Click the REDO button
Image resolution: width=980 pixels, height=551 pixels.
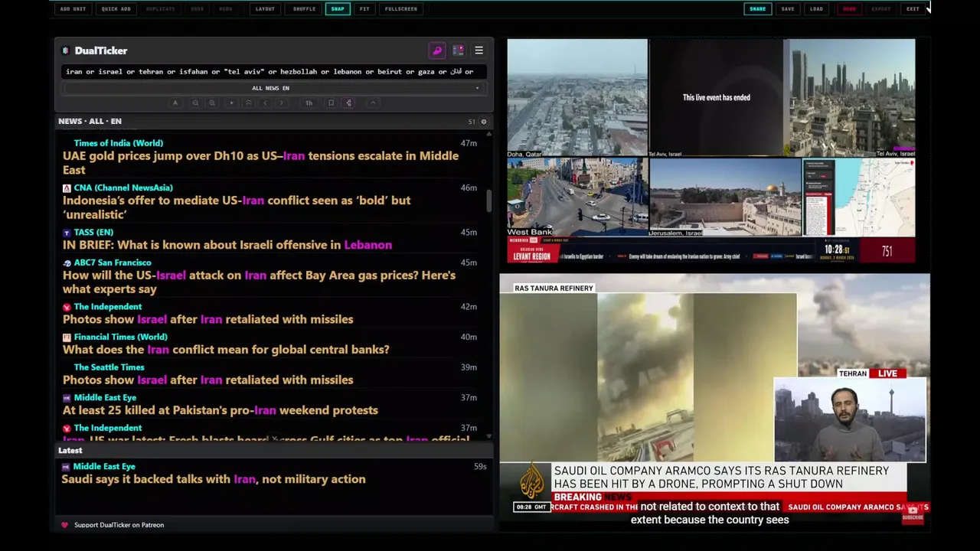pos(226,9)
